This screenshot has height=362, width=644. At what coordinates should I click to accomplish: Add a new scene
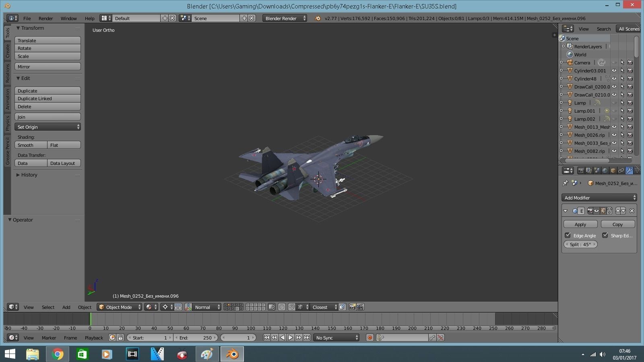[244, 18]
